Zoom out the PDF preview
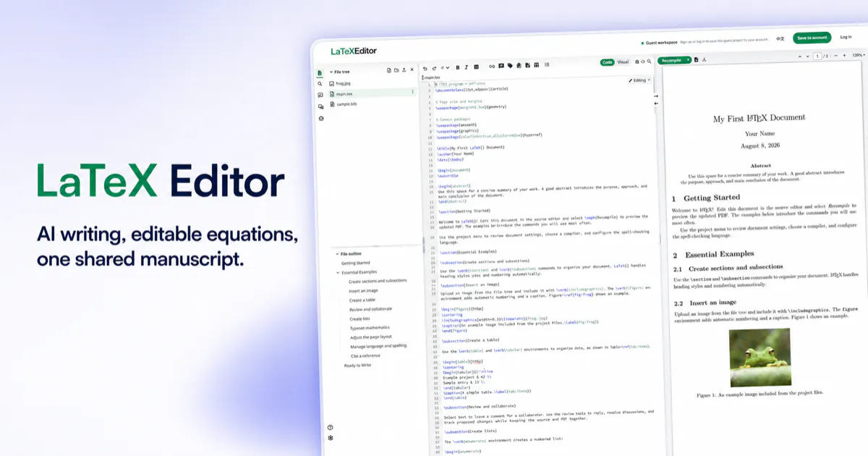Viewport: 868px width, 456px height. [x=836, y=56]
